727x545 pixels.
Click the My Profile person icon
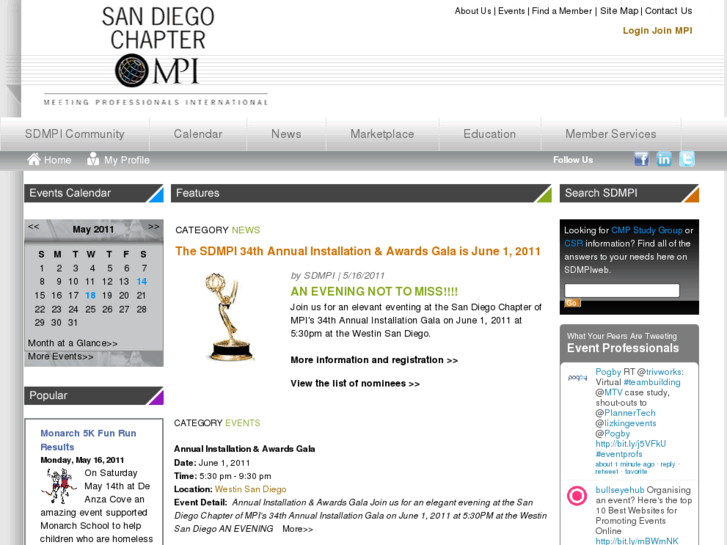pyautogui.click(x=93, y=159)
